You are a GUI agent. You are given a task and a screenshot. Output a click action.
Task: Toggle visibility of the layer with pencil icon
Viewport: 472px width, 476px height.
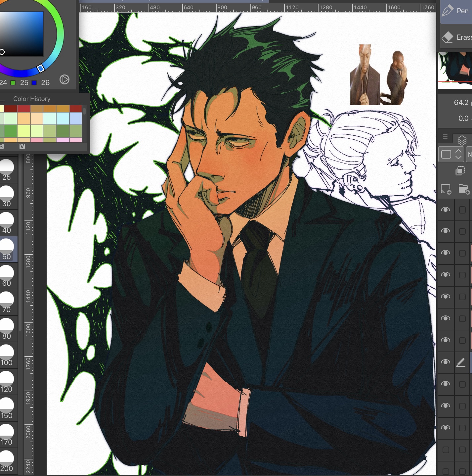(446, 362)
